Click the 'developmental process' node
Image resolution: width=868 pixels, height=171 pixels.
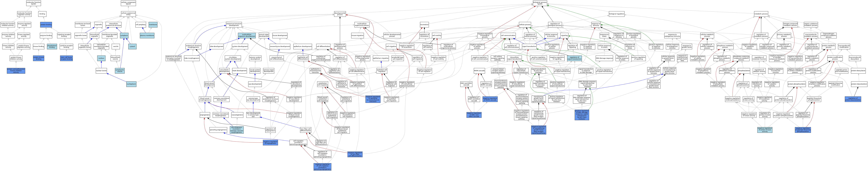point(340,14)
